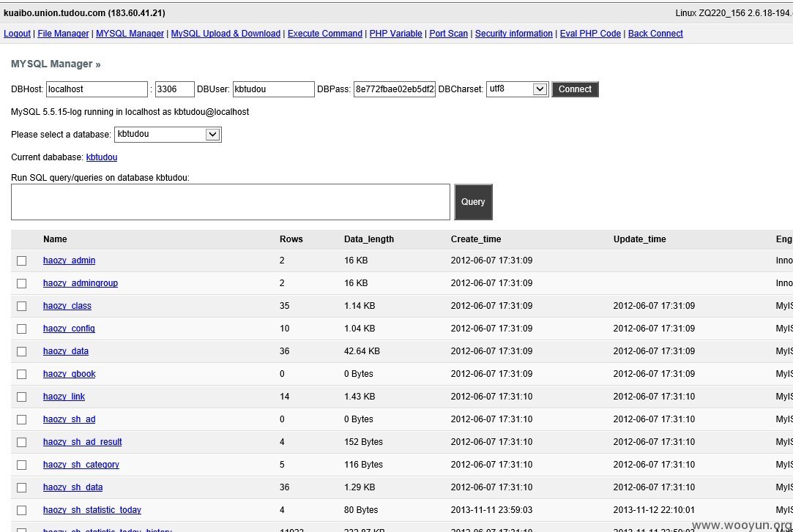Image resolution: width=793 pixels, height=532 pixels.
Task: Open the haozy_config table
Action: (69, 329)
